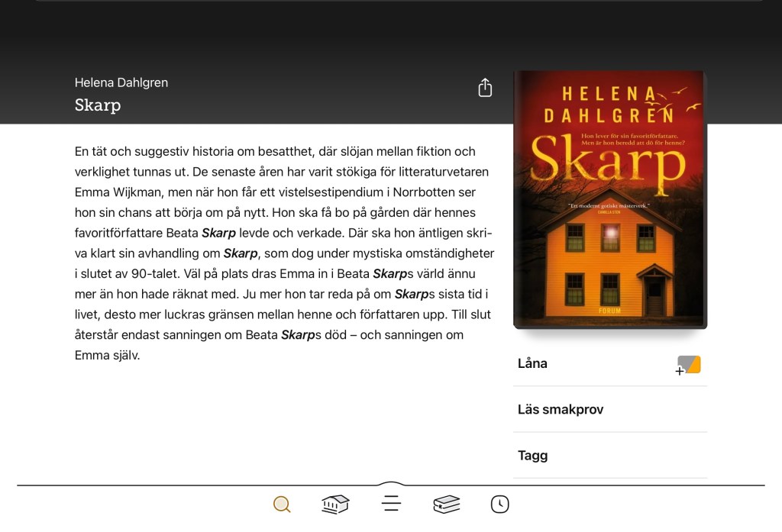Screen dimensions: 782x532
Task: Open author Helena Dahlgren link
Action: tap(121, 82)
